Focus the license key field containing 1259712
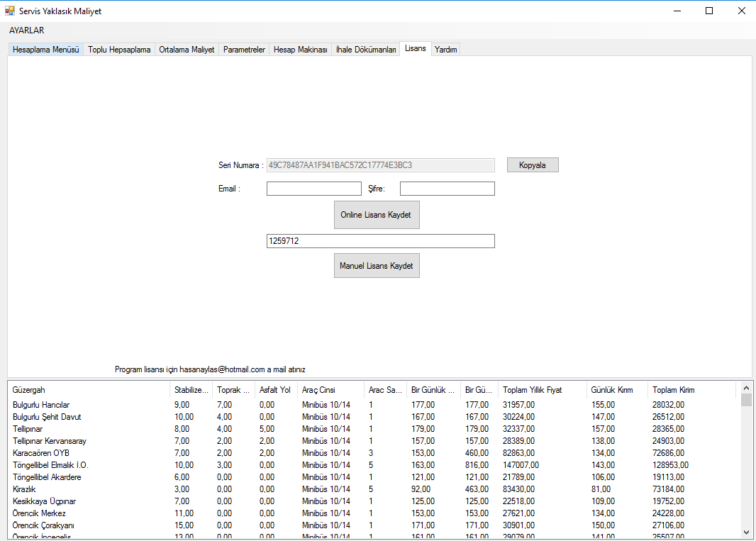The height and width of the screenshot is (541, 756). [380, 241]
